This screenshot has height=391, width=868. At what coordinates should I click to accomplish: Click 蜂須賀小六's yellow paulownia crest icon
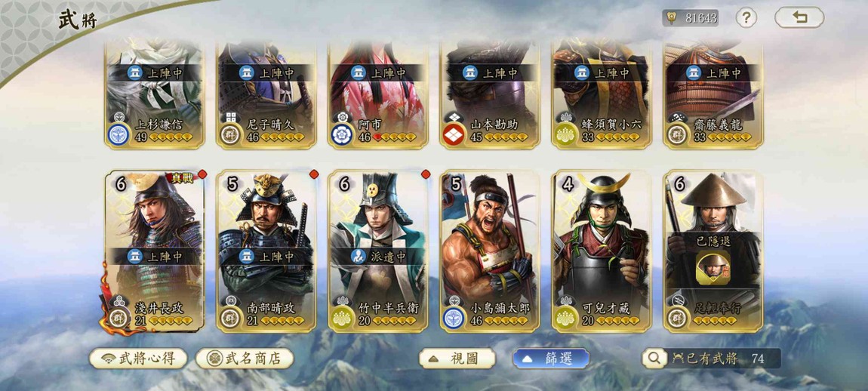(x=565, y=134)
